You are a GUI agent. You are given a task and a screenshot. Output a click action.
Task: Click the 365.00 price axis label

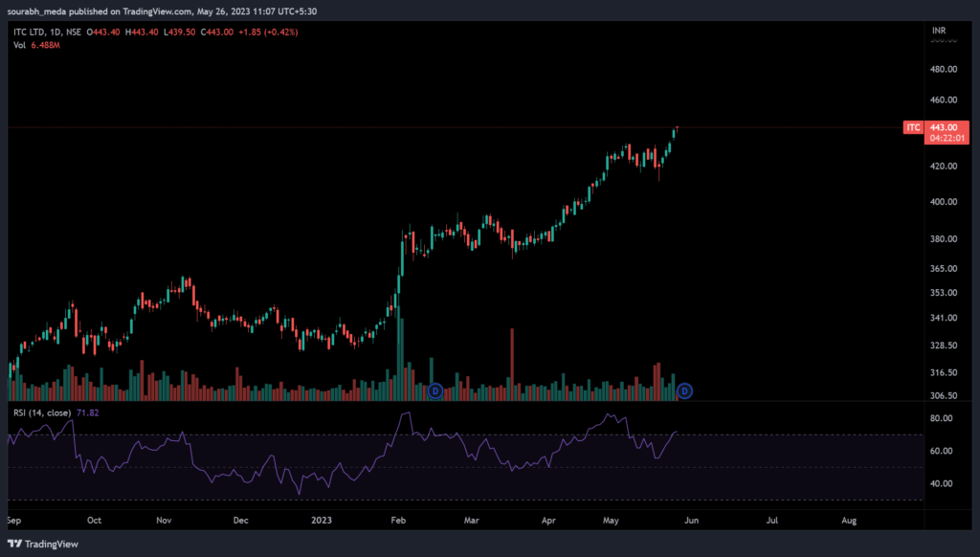[x=944, y=268]
